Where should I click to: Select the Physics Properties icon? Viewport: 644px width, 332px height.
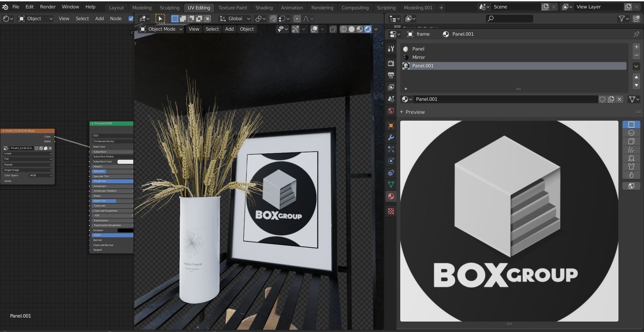[391, 161]
